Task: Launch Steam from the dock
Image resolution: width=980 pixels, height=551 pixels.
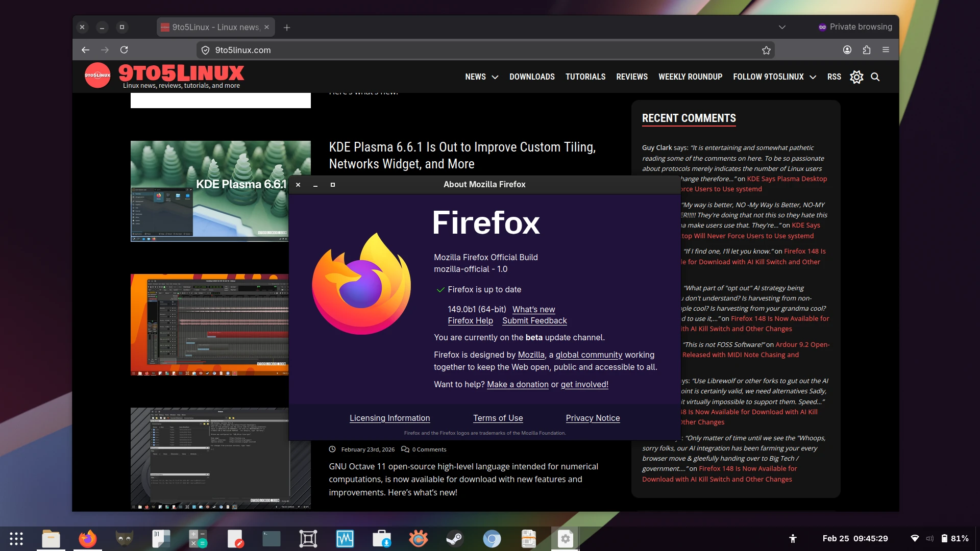Action: [455, 539]
